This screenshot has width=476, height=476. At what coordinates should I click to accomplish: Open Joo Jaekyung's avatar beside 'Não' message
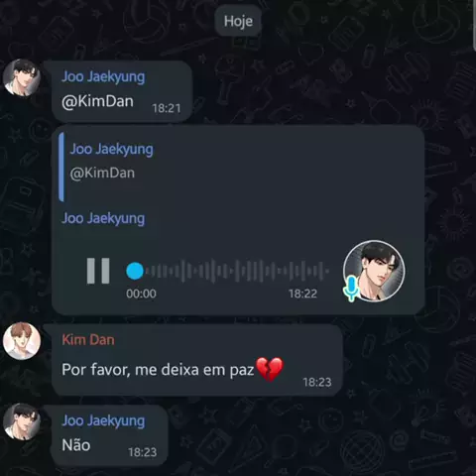point(22,421)
